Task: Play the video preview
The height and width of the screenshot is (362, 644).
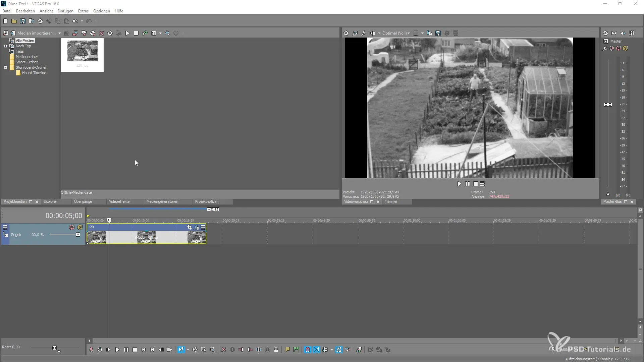Action: pyautogui.click(x=460, y=184)
